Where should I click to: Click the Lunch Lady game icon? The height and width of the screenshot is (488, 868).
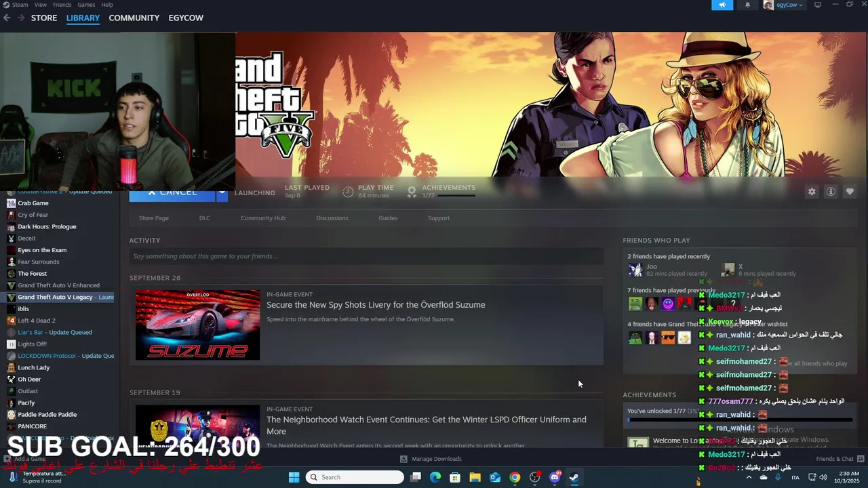pos(11,367)
